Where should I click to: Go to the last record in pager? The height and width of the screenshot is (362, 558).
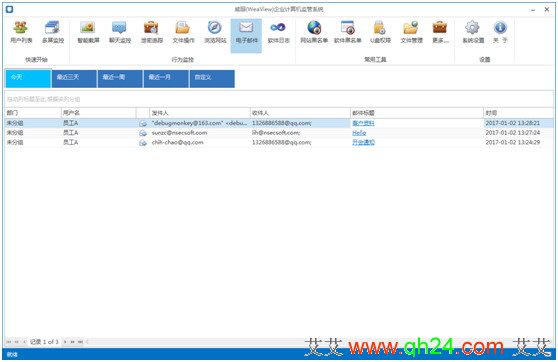(x=80, y=342)
